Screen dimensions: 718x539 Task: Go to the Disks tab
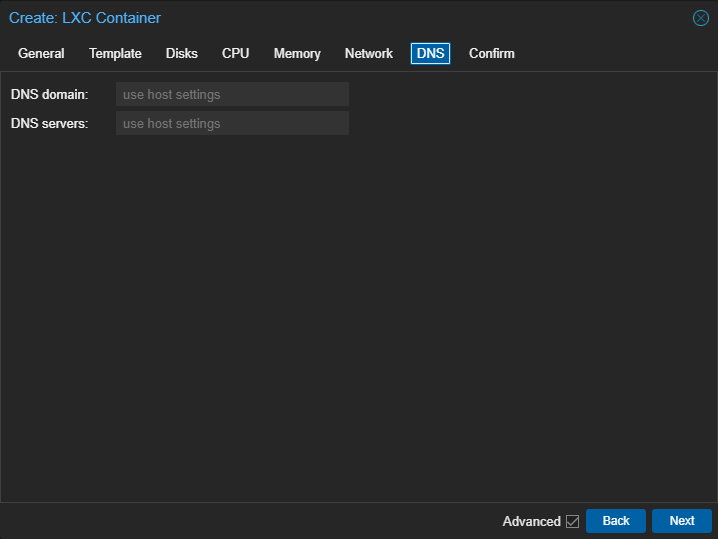(x=182, y=54)
